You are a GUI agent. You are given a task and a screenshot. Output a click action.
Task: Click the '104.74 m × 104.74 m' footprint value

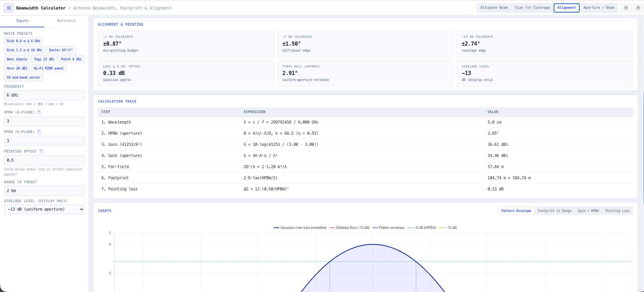[509, 178]
